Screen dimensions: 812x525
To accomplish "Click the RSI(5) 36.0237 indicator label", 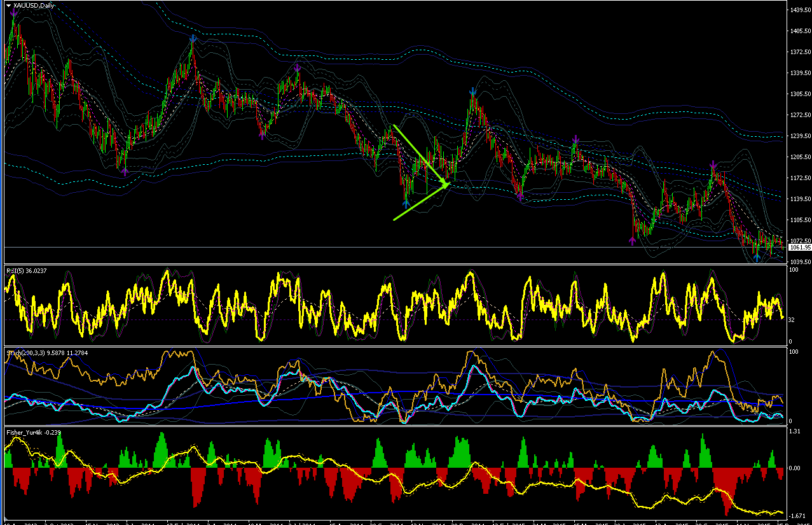I will click(26, 271).
